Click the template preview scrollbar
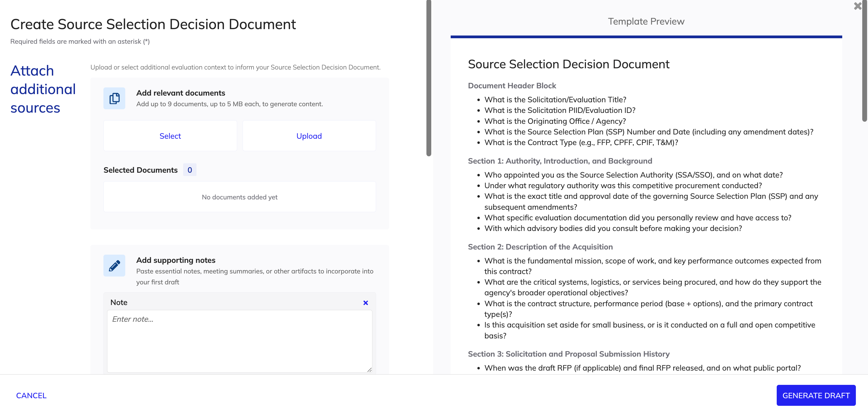Viewport: 868px width, 414px height. [x=864, y=61]
